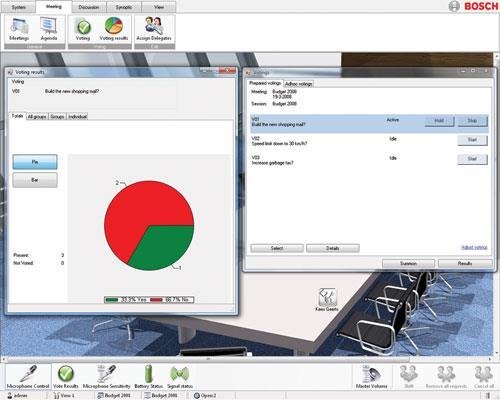Switch to Groups tab in Voting results
Viewport: 500px width, 400px height.
point(57,116)
